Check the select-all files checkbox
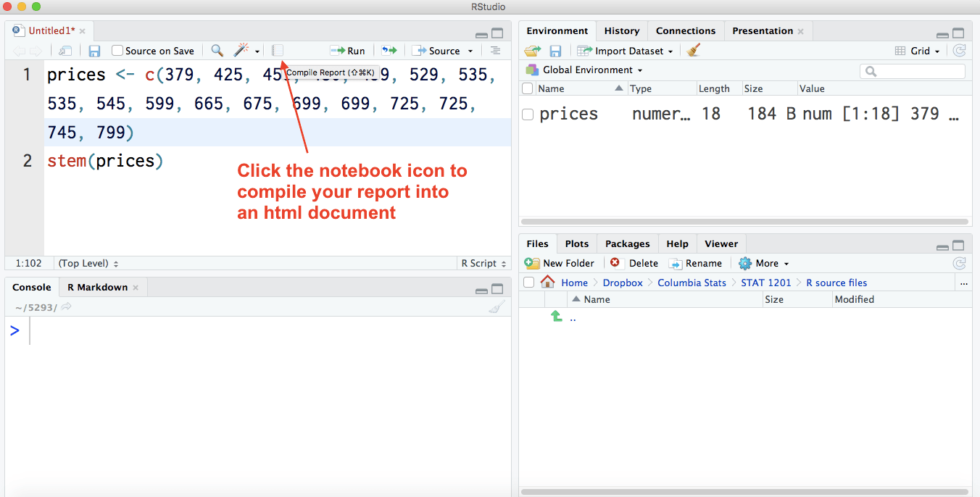 point(528,283)
